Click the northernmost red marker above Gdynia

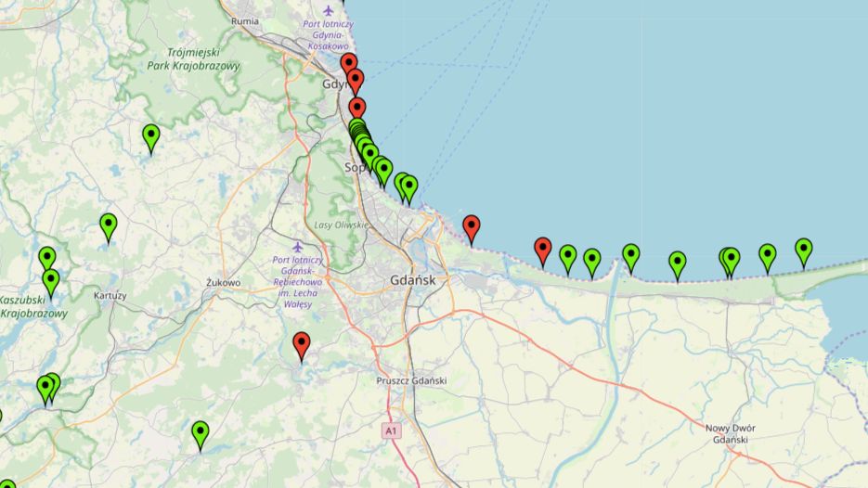pos(348,64)
